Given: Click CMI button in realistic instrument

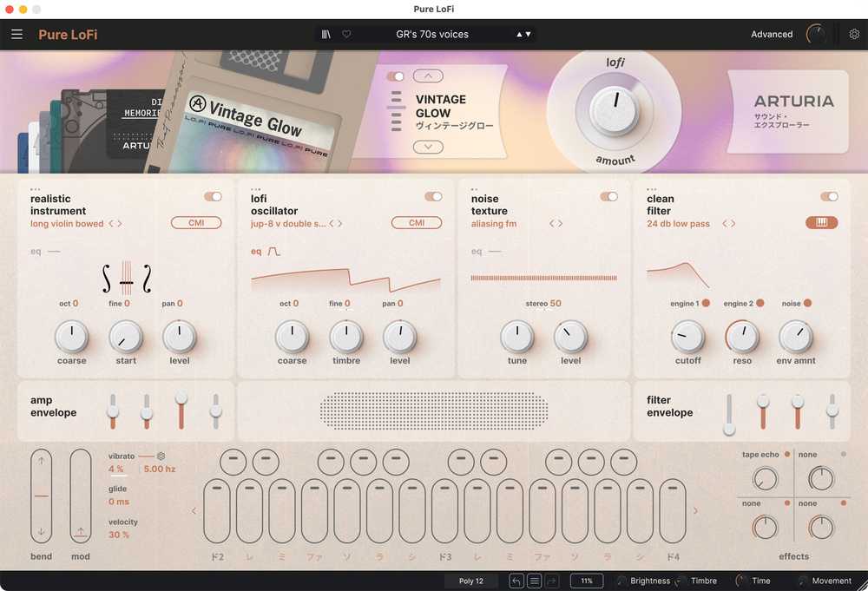Looking at the screenshot, I should [x=196, y=222].
